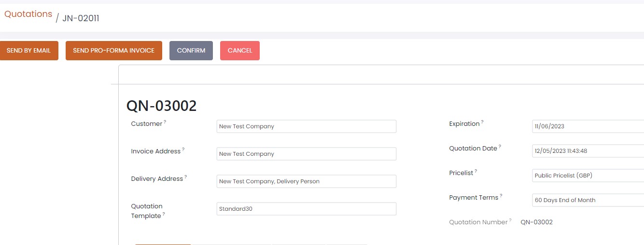Click the Invoice Address tooltip question mark
The image size is (644, 245).
coord(183,150)
